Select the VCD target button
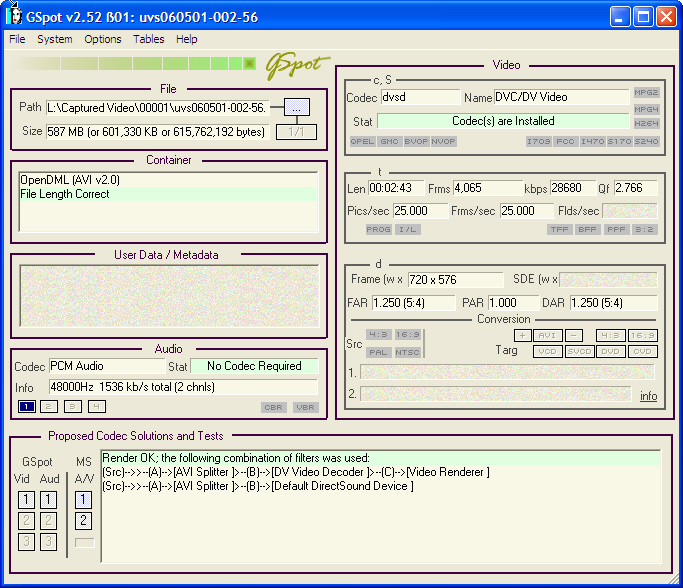Image resolution: width=683 pixels, height=588 pixels. 548,351
